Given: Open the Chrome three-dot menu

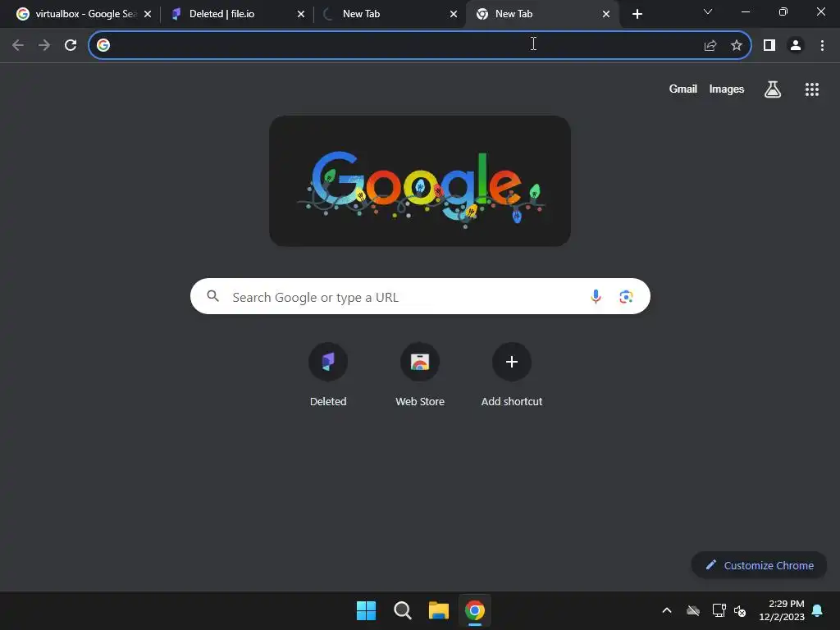Looking at the screenshot, I should [822, 46].
